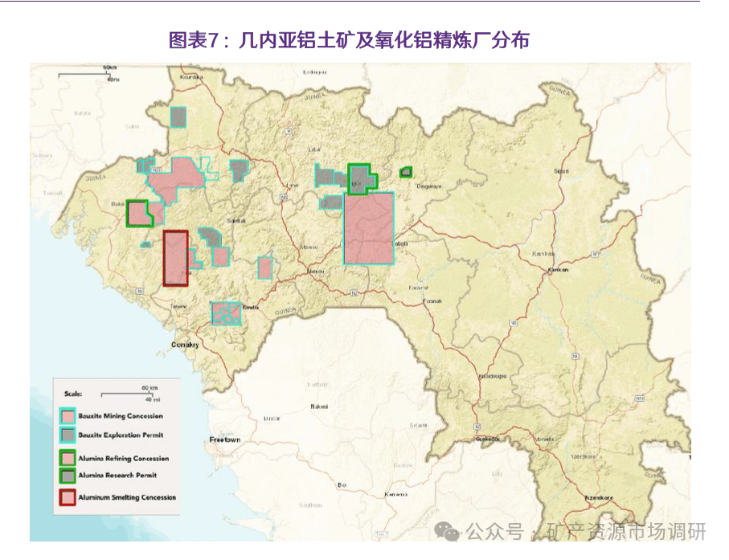The height and width of the screenshot is (560, 729).
Task: Click the 'Kissidougou' city label
Action: (x=493, y=376)
